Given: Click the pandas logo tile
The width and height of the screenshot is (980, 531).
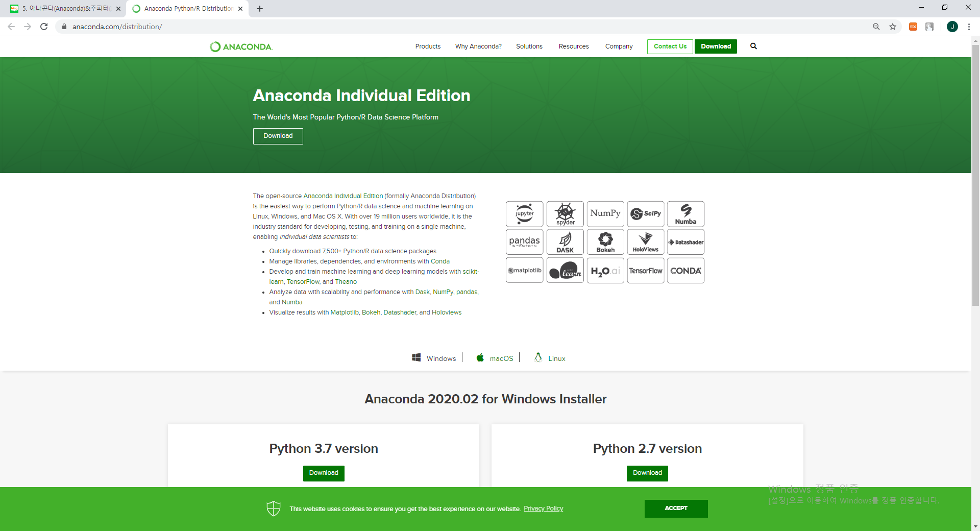Looking at the screenshot, I should click(x=524, y=242).
